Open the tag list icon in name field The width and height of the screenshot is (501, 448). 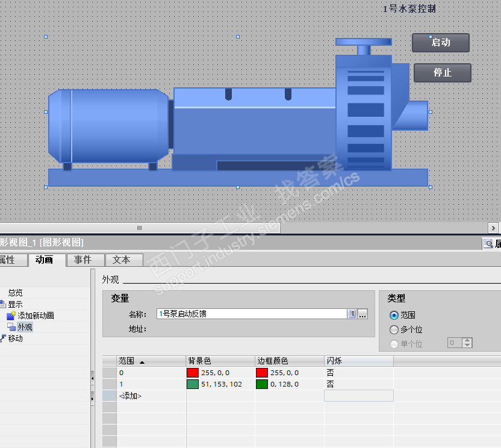point(352,314)
